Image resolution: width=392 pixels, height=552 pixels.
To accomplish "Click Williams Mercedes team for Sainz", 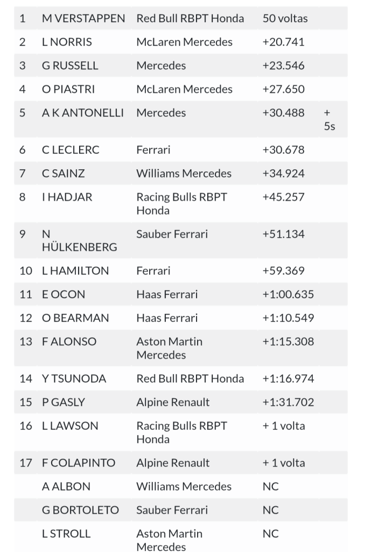I will coord(184,174).
